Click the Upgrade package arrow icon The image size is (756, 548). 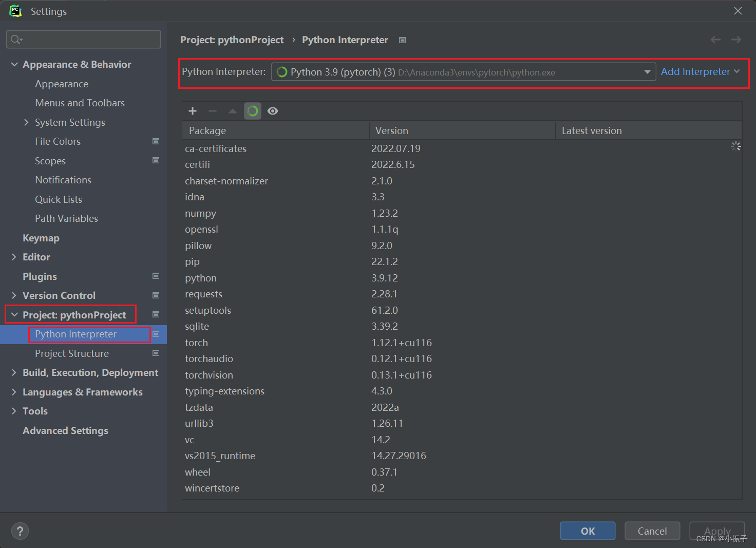pyautogui.click(x=232, y=110)
